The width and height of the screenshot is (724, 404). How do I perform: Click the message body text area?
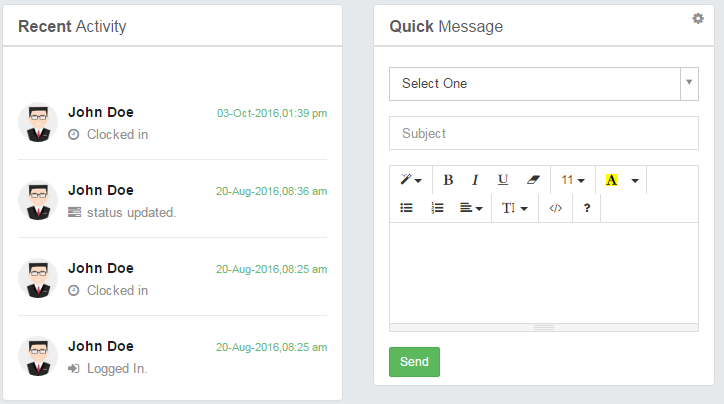point(543,273)
